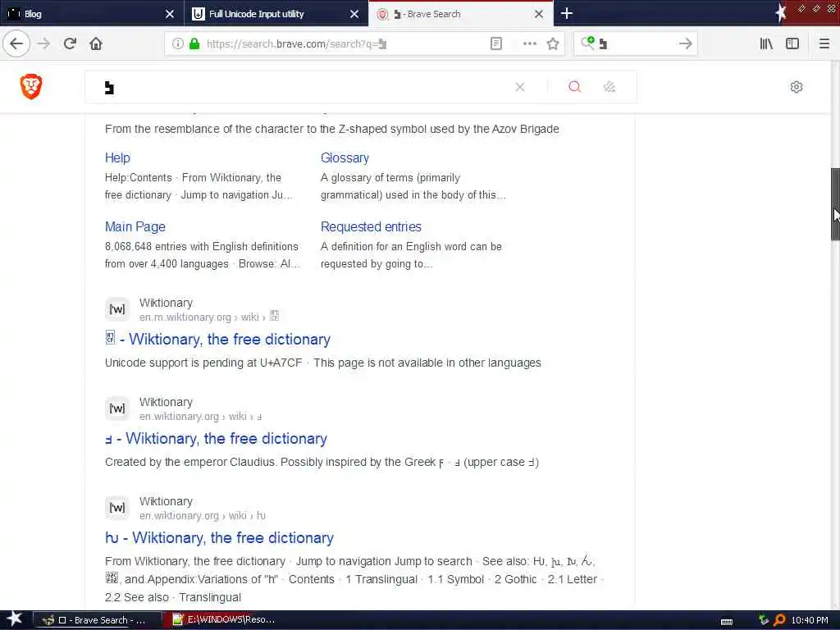Toggle reader view in address bar

(x=496, y=44)
